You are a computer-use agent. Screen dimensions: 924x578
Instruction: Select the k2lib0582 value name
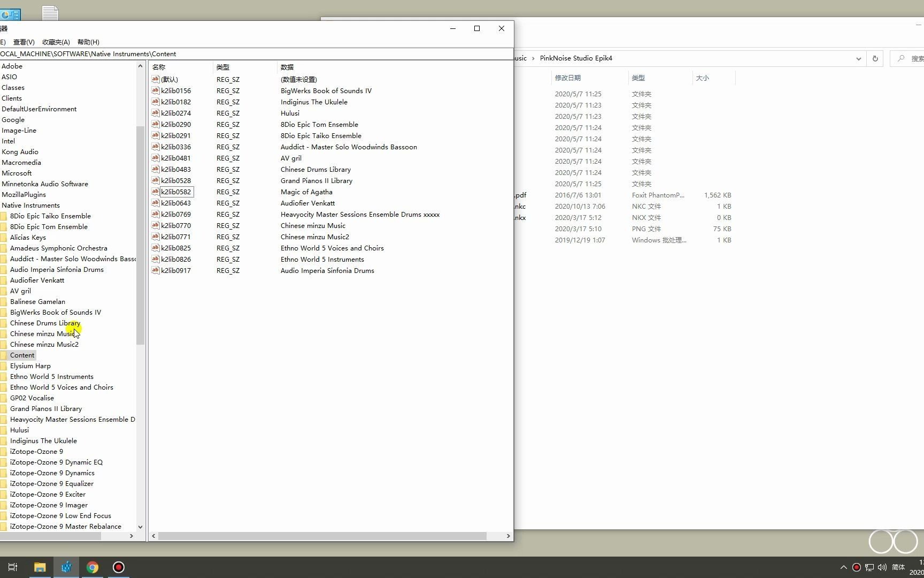[176, 192]
